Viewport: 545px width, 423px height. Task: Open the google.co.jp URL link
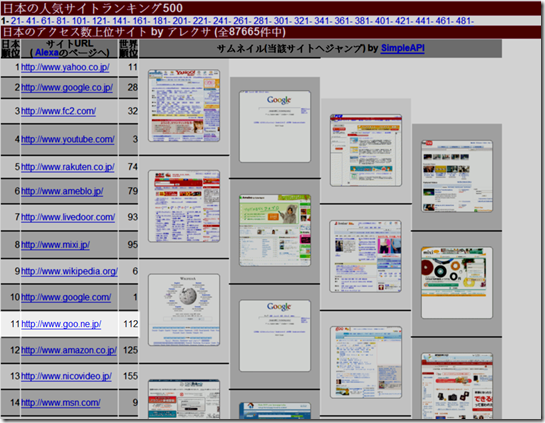(67, 88)
